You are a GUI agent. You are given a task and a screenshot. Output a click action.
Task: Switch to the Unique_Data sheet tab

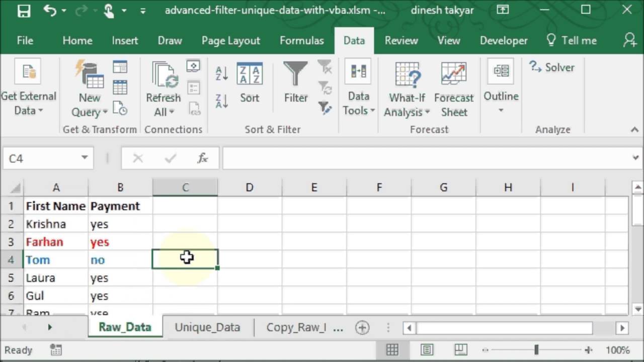207,327
